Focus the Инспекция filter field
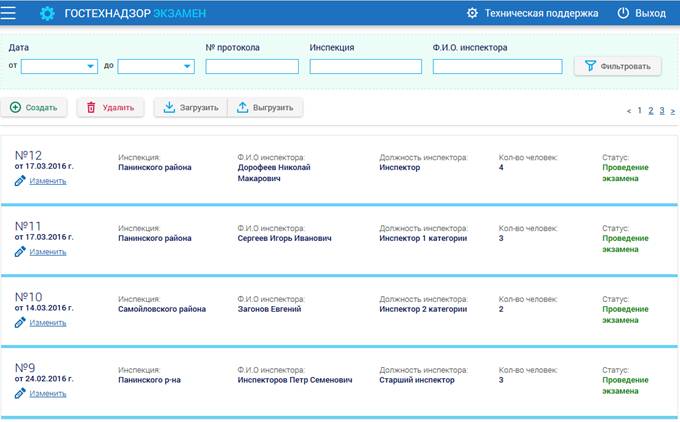Screen dimensions: 680x422 tap(366, 66)
